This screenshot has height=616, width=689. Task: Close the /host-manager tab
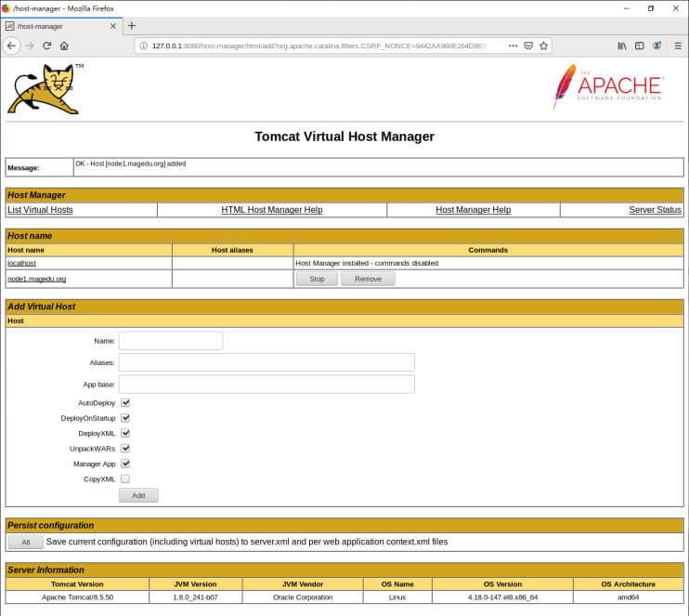click(113, 26)
